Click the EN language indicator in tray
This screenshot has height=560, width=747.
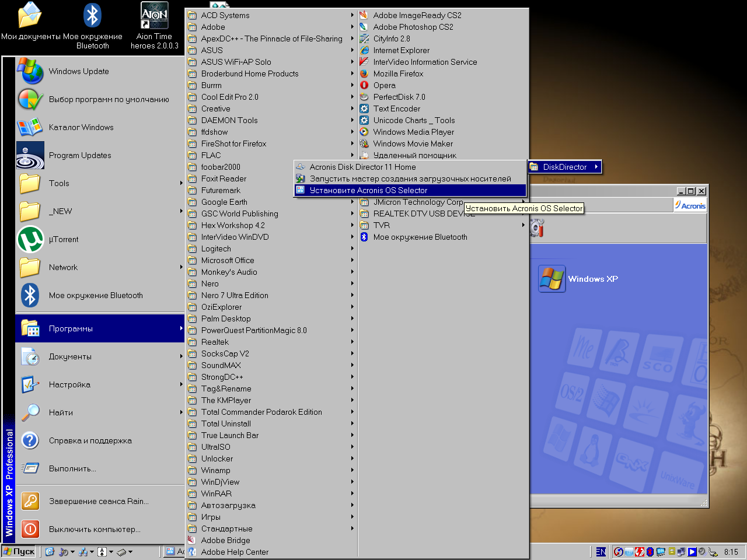tap(601, 552)
